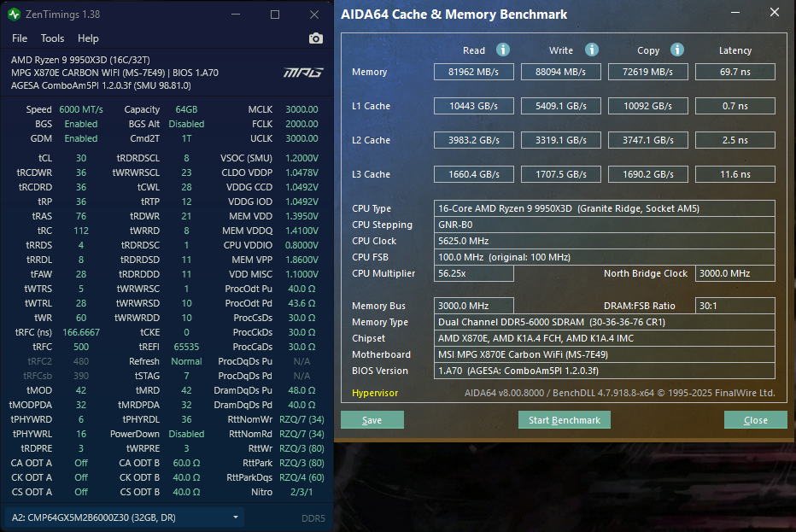The width and height of the screenshot is (796, 532).
Task: Click the tRFC (ns) value 166.6667
Action: (81, 332)
